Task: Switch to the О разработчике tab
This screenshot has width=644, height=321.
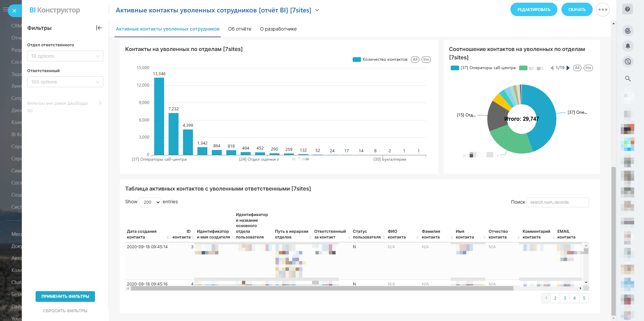Action: tap(278, 29)
